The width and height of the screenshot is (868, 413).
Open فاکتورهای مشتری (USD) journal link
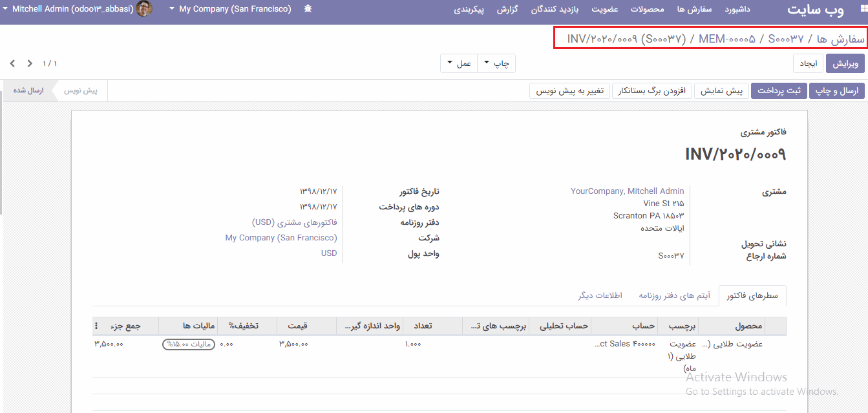tap(295, 222)
